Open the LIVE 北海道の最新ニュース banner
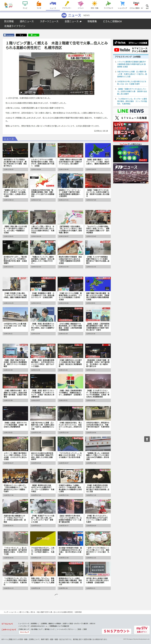Image resolution: width=151 pixels, height=644 pixels. tap(131, 132)
